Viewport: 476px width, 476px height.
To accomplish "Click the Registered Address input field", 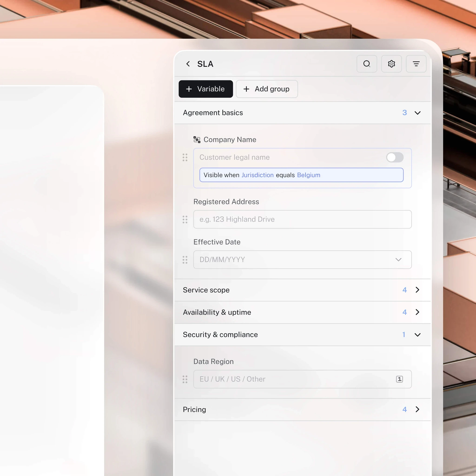I will pos(302,219).
